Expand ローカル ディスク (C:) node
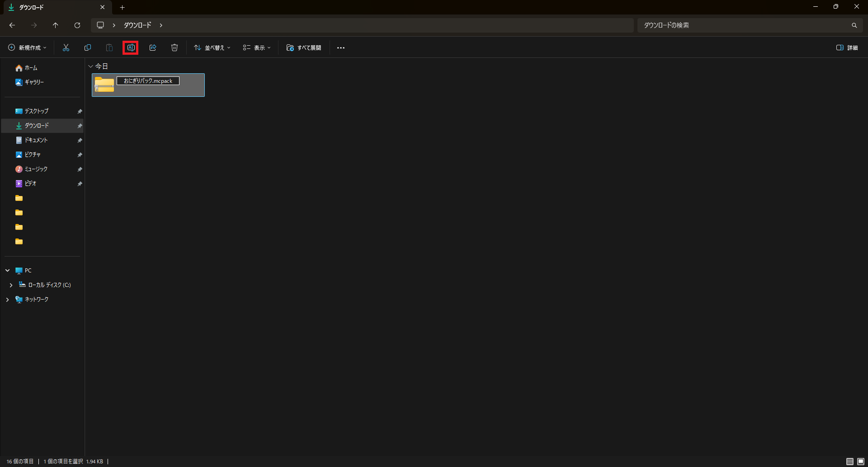The width and height of the screenshot is (868, 467). click(11, 285)
